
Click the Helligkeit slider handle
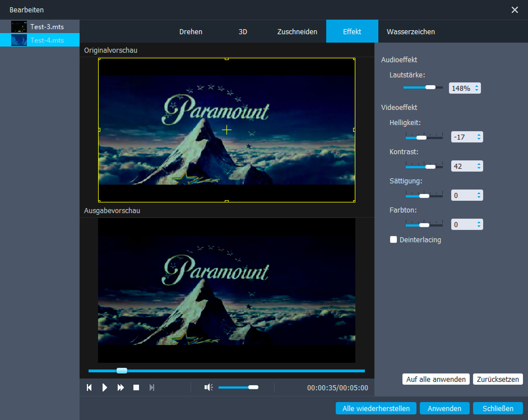click(x=421, y=138)
